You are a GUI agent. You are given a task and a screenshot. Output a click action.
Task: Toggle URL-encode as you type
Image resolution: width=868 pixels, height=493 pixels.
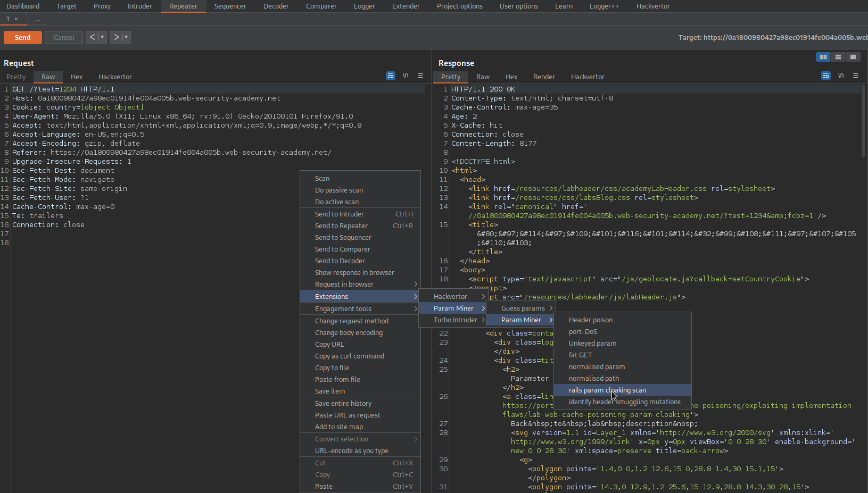click(x=360, y=451)
